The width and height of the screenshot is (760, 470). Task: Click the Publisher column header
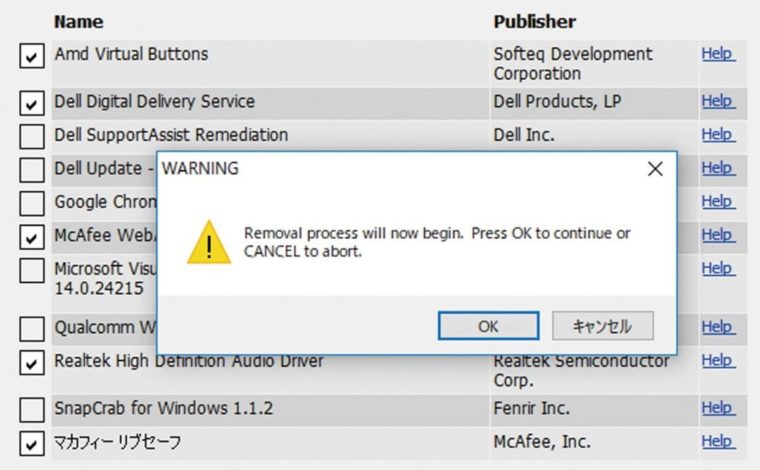coord(534,22)
